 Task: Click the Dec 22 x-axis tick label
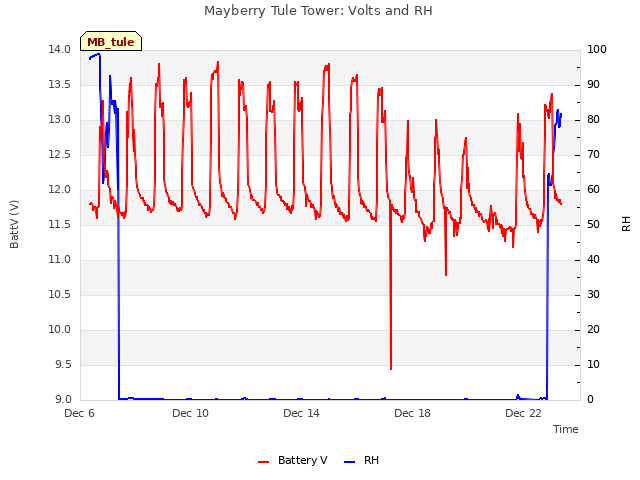click(523, 413)
